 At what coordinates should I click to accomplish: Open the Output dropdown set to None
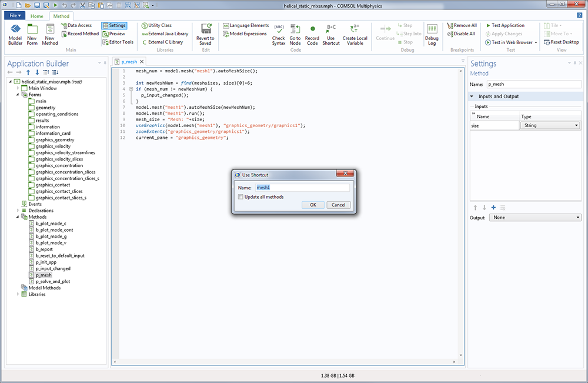pyautogui.click(x=534, y=218)
